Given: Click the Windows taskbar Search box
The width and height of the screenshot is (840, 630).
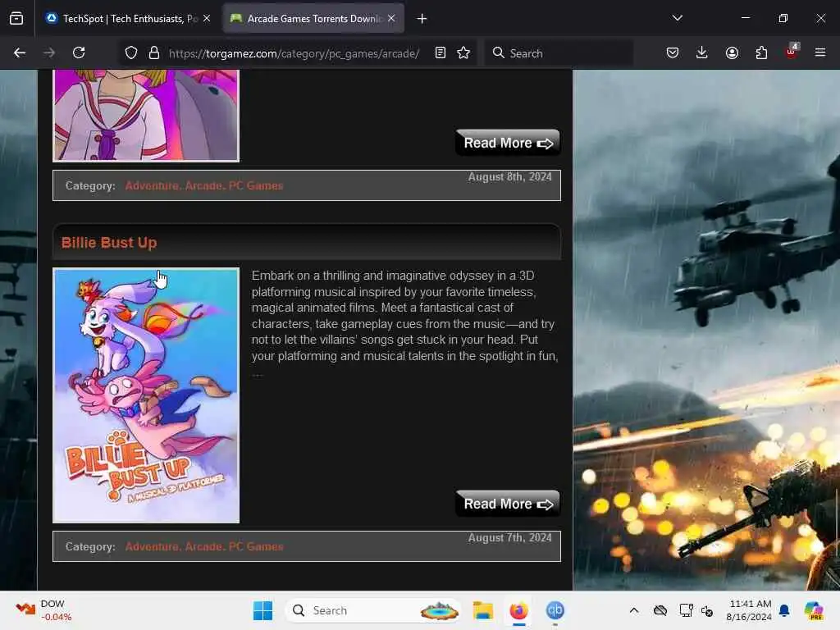Looking at the screenshot, I should point(373,610).
